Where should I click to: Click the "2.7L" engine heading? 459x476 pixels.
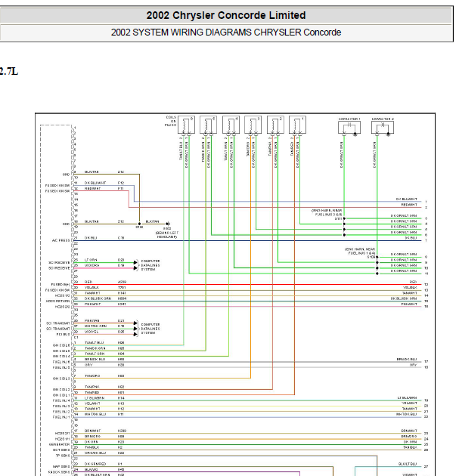point(9,71)
